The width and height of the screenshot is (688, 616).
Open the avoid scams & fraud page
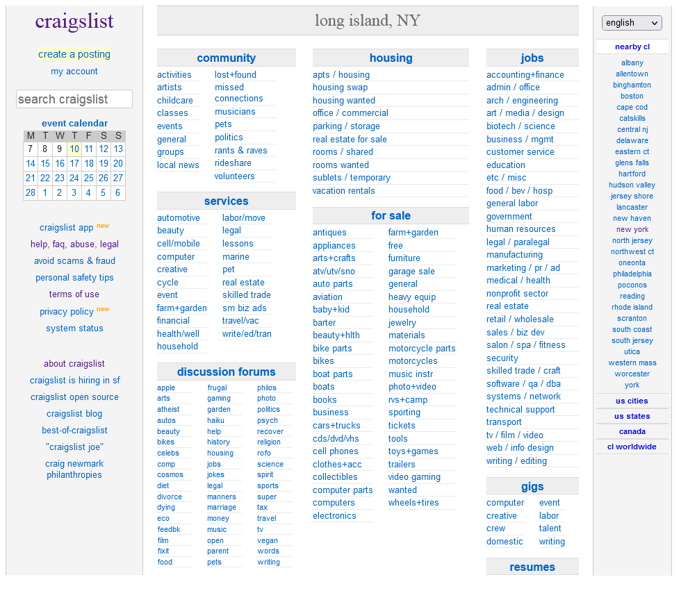74,261
